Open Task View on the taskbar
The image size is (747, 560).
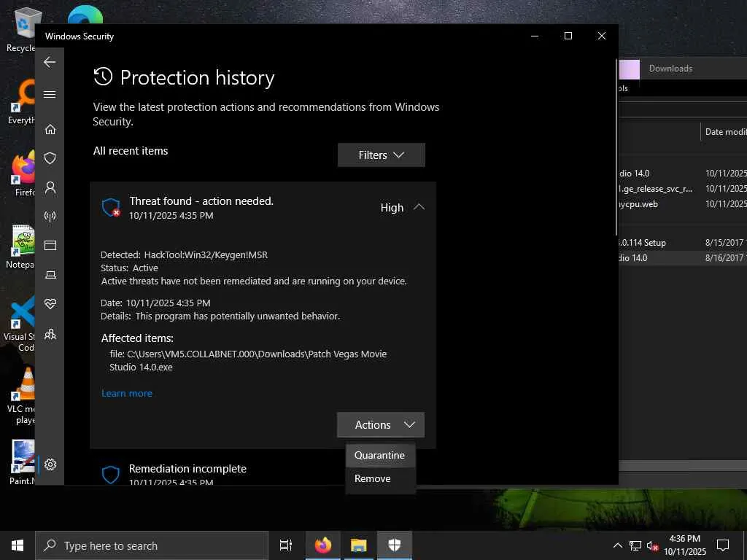pos(286,545)
